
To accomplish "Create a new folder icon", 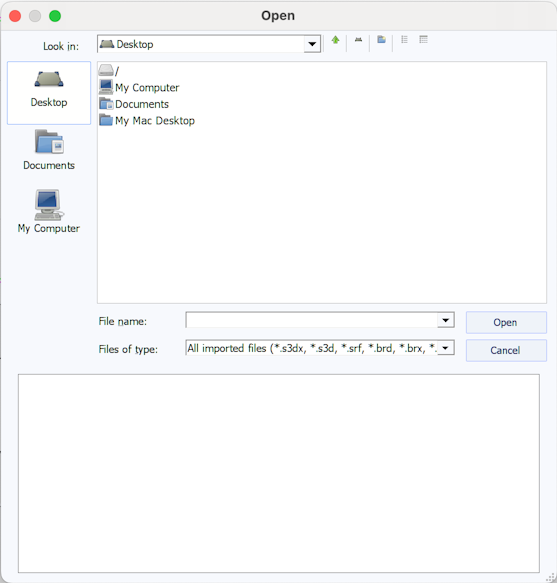I will (x=381, y=39).
